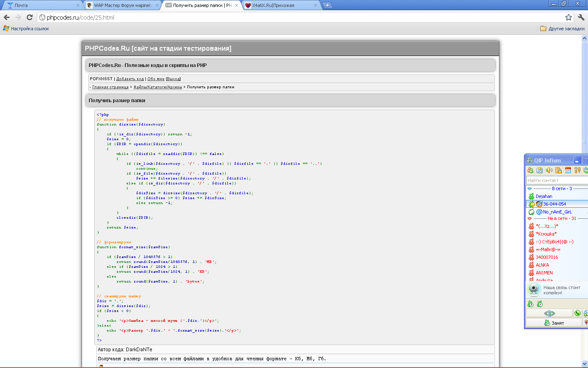The width and height of the screenshot is (588, 368).
Task: Open the Chrome wrench settings menu
Action: click(581, 17)
